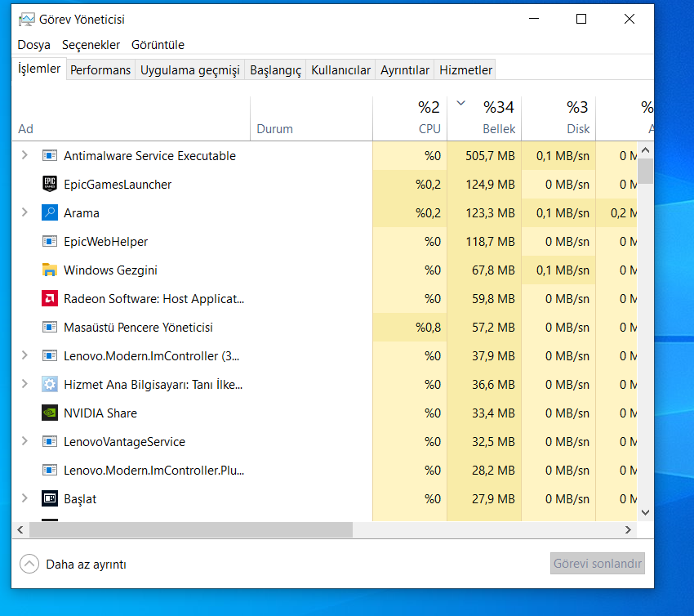Sort by the Disk column header
Image resolution: width=694 pixels, height=616 pixels.
(x=558, y=118)
